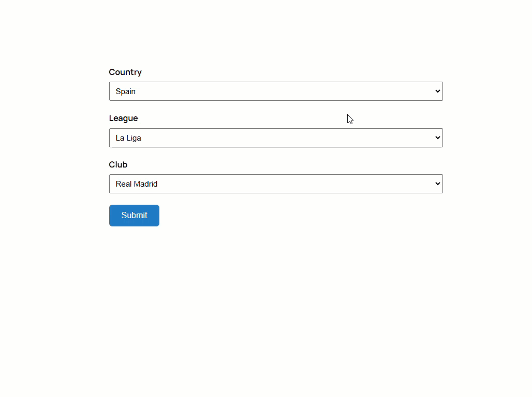Viewport: 532px width, 397px height.
Task: Open the Club dropdown showing Real Madrid
Action: click(x=276, y=184)
